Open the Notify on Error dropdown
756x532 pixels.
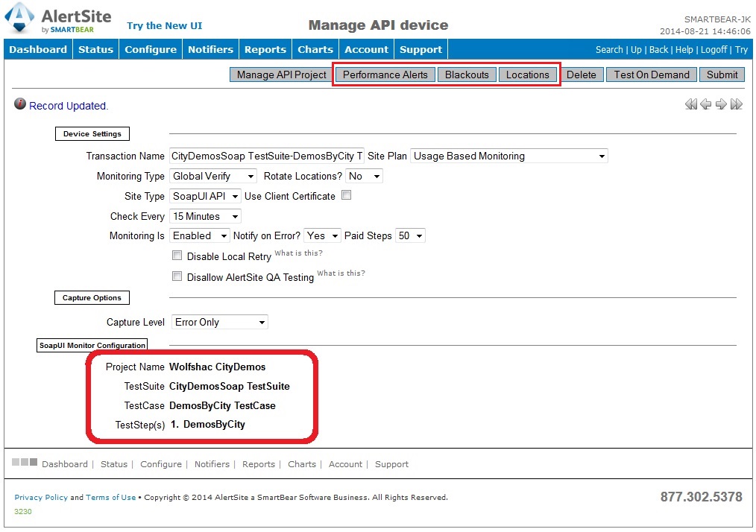322,235
